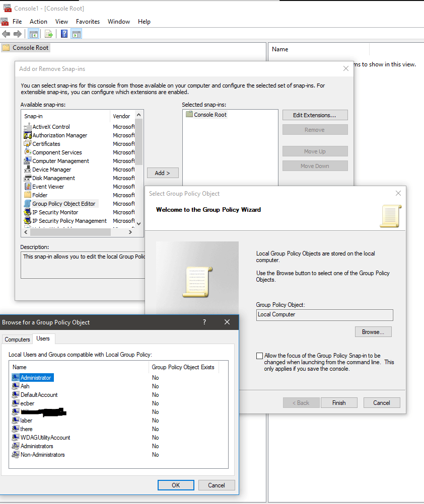Select DefaultAccount user in list

(35, 395)
